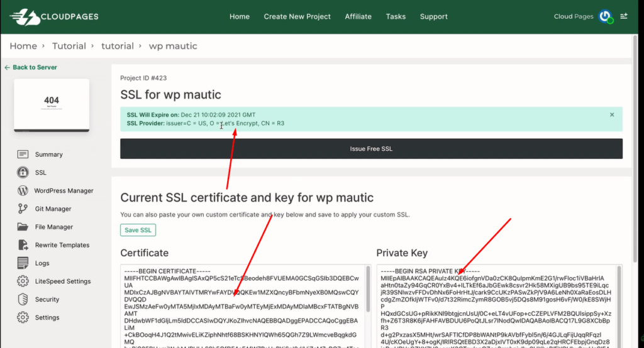
Task: Click the WordPress Manager icon
Action: tap(23, 190)
